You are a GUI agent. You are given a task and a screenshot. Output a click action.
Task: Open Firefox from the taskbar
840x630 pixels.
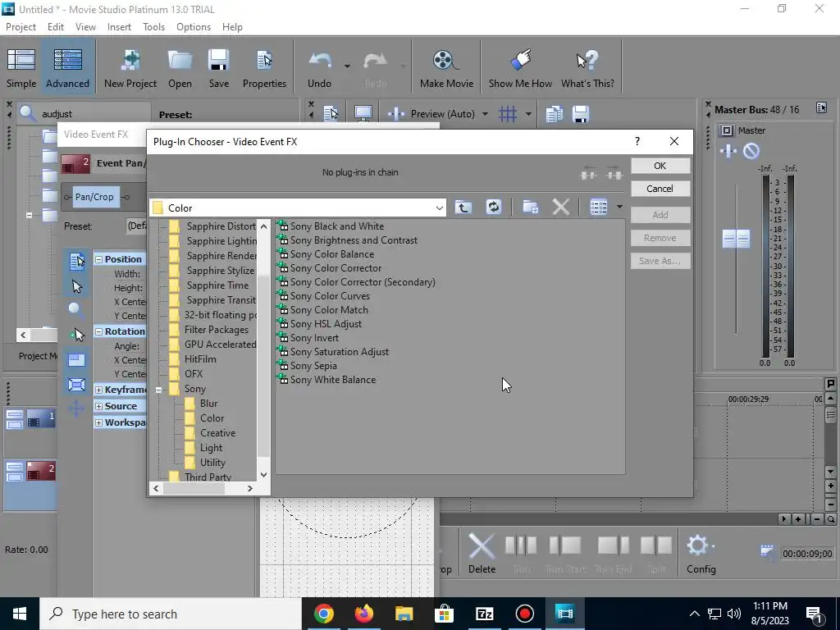(x=363, y=614)
